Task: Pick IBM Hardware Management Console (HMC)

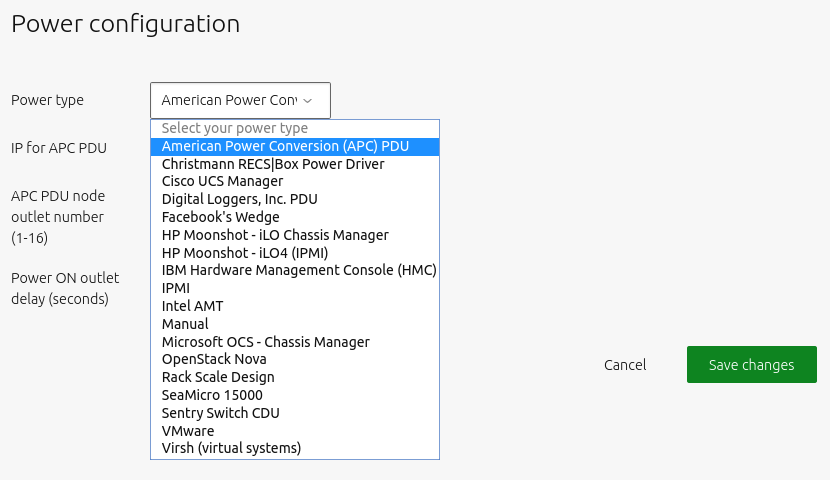Action: (299, 271)
